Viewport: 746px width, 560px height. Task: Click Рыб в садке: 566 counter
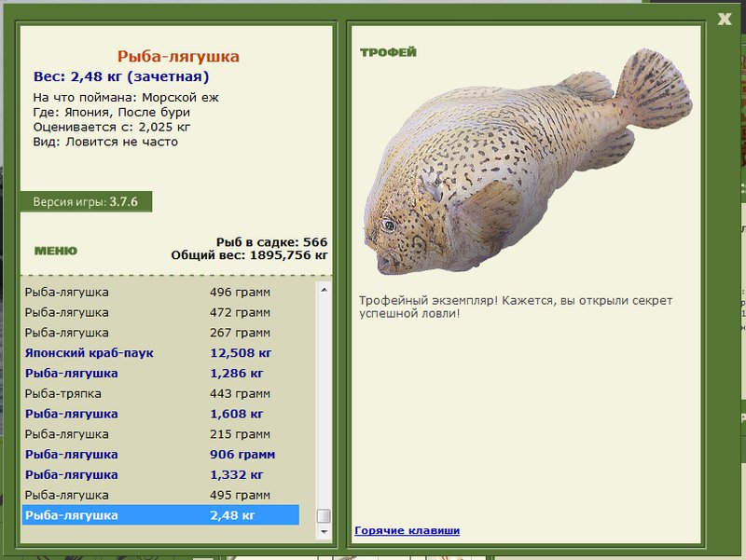[271, 242]
